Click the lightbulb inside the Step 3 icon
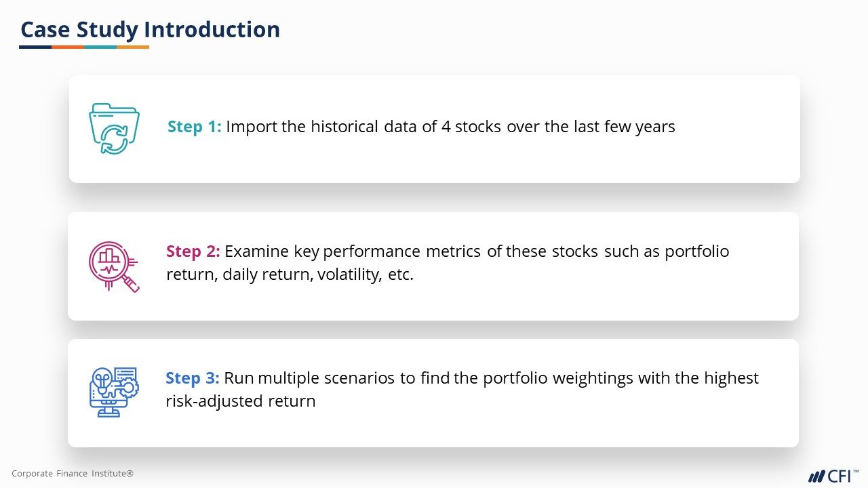This screenshot has width=868, height=488. [102, 376]
